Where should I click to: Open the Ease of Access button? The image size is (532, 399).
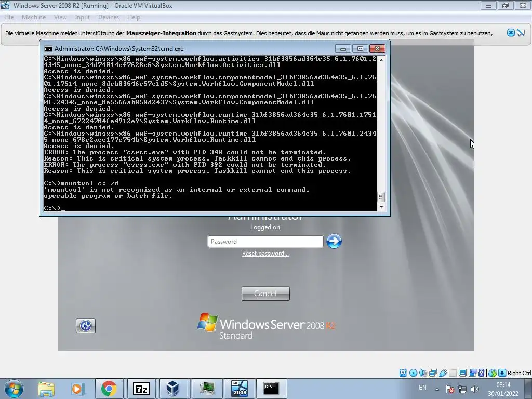(86, 326)
